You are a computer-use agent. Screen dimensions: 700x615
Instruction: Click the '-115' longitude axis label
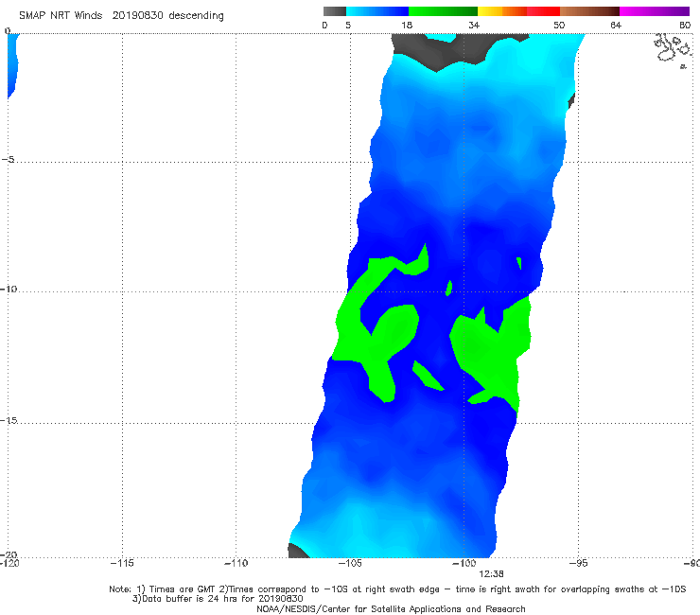(122, 563)
